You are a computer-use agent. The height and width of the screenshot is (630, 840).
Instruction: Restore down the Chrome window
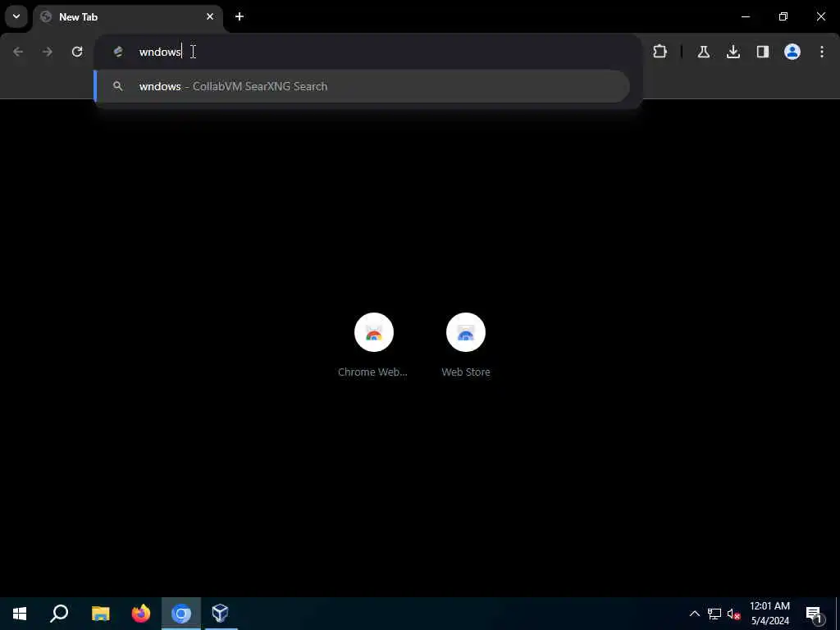[783, 16]
